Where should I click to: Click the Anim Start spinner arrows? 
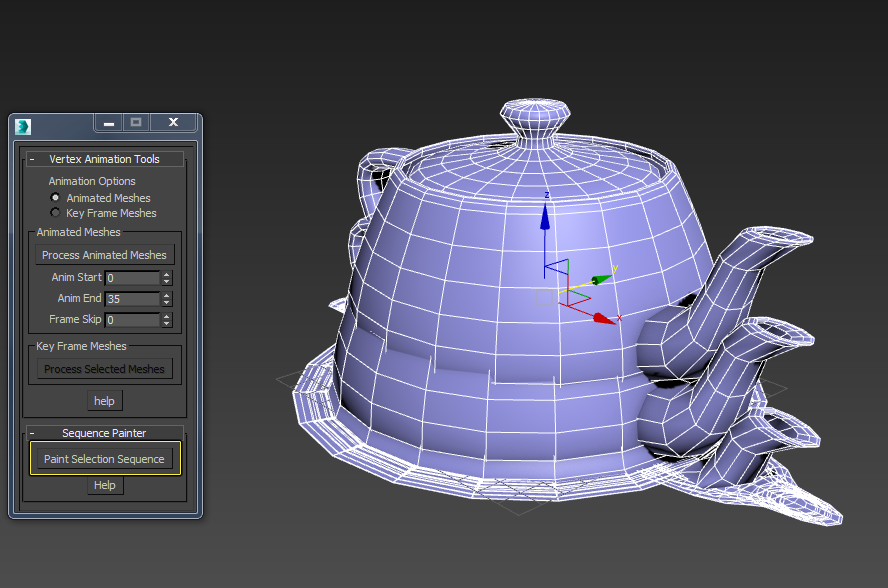167,278
